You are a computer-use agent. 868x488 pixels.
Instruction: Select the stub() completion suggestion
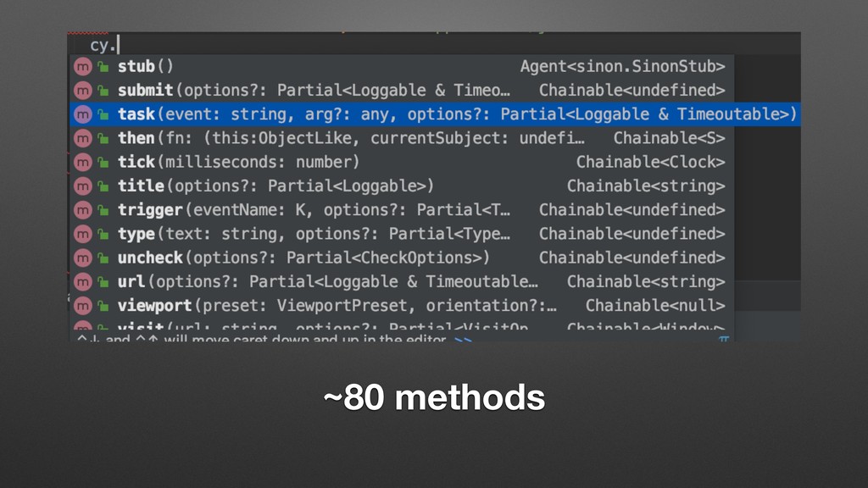pyautogui.click(x=402, y=66)
